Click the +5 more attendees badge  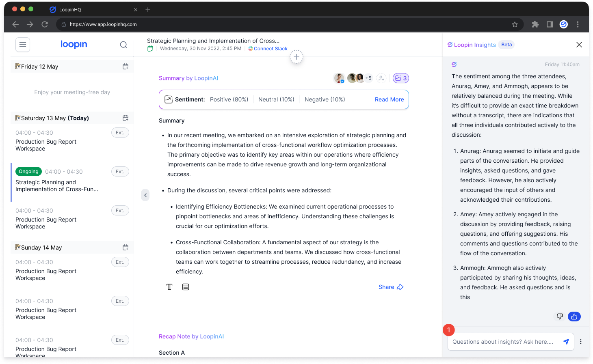(368, 78)
